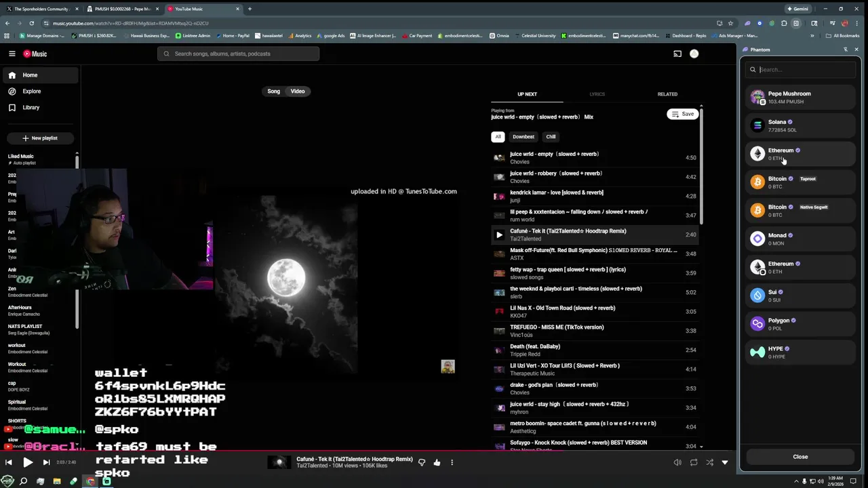868x488 pixels.
Task: Select drake - god's plan in queue
Action: tap(594, 388)
